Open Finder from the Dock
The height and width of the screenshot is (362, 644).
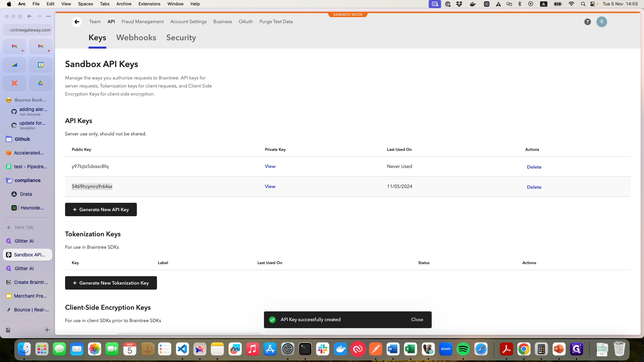pos(24,349)
